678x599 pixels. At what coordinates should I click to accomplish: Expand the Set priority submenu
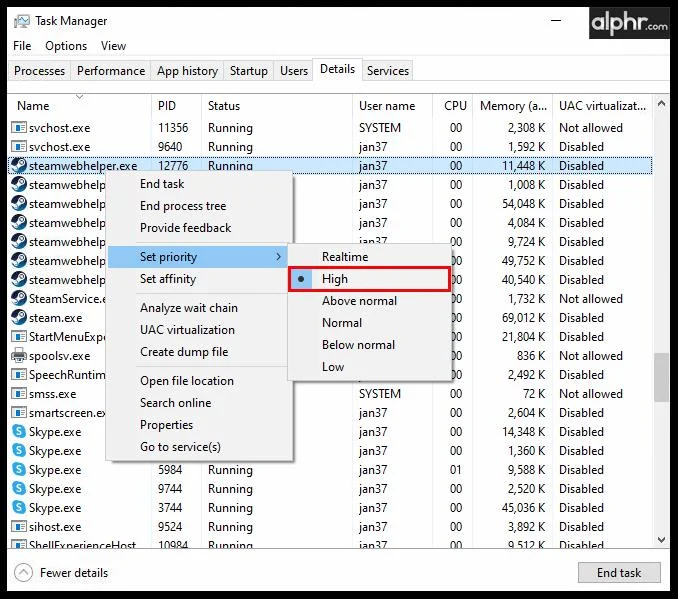point(197,257)
